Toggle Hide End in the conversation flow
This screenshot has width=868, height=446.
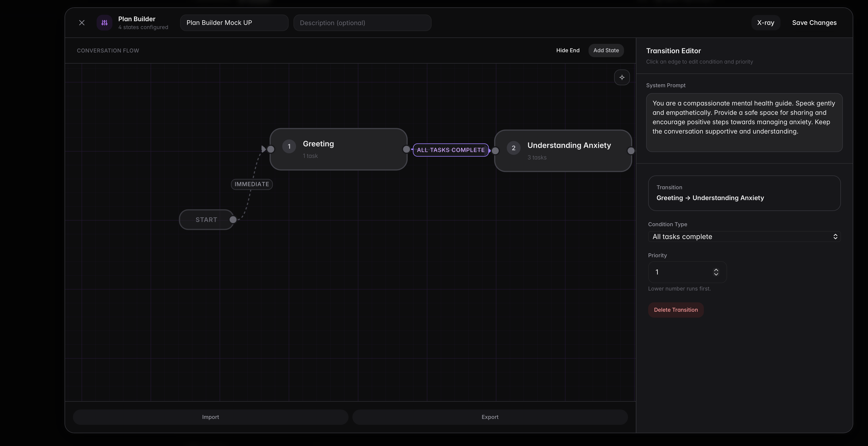point(568,50)
